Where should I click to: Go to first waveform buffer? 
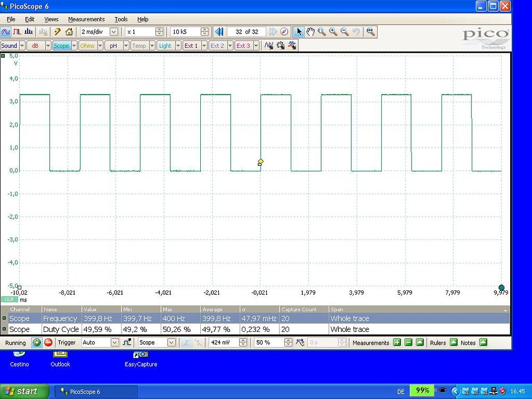click(x=219, y=32)
